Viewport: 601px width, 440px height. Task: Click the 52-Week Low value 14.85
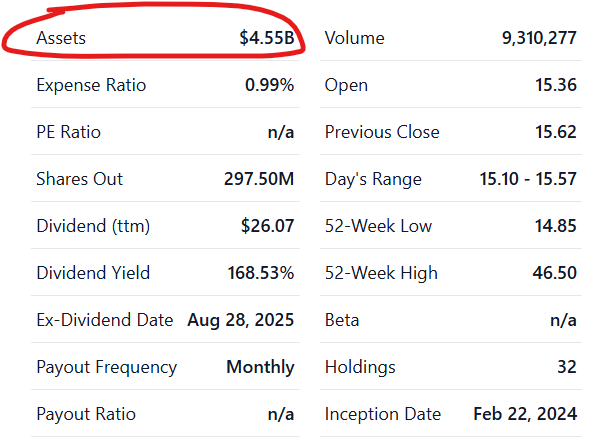556,226
